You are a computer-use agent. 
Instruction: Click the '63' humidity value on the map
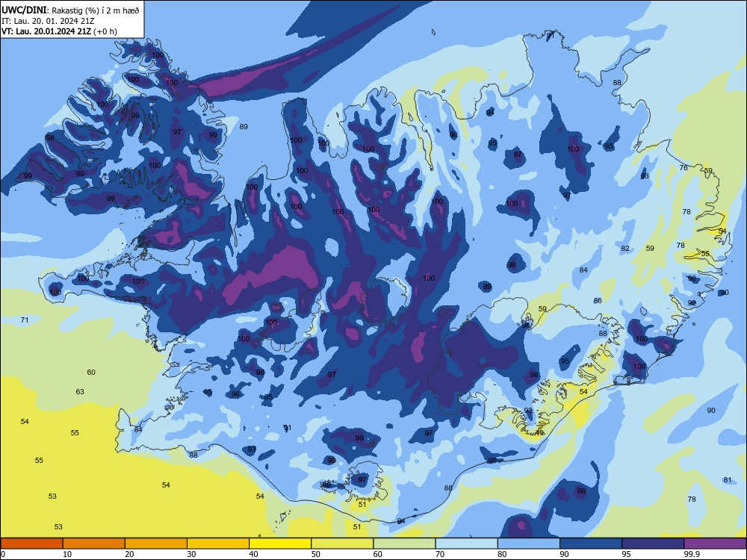coord(80,392)
